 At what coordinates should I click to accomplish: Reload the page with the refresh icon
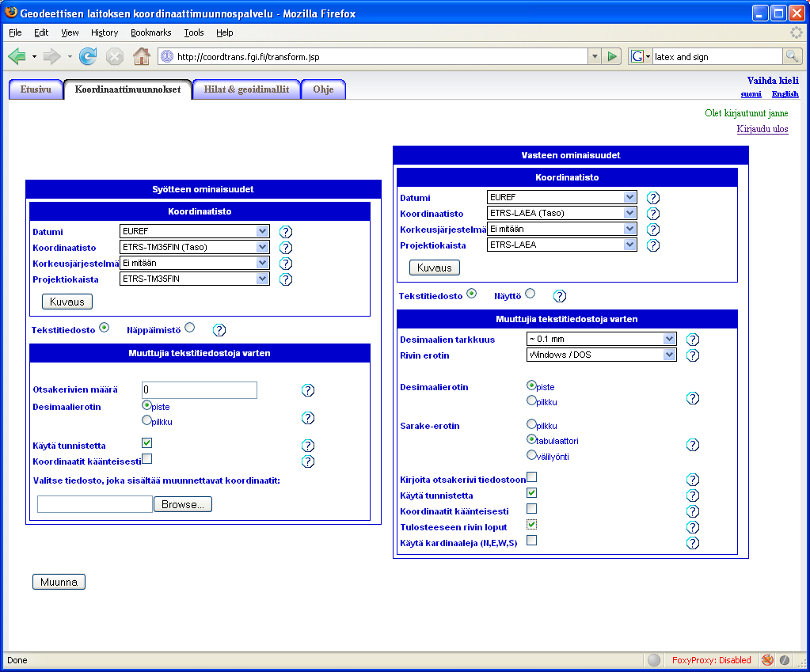pyautogui.click(x=88, y=56)
